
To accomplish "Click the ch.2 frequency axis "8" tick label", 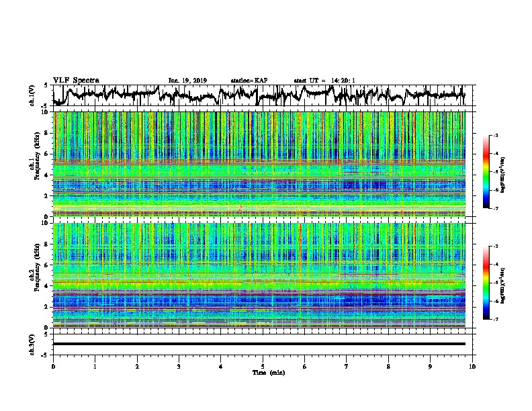I will [x=47, y=244].
